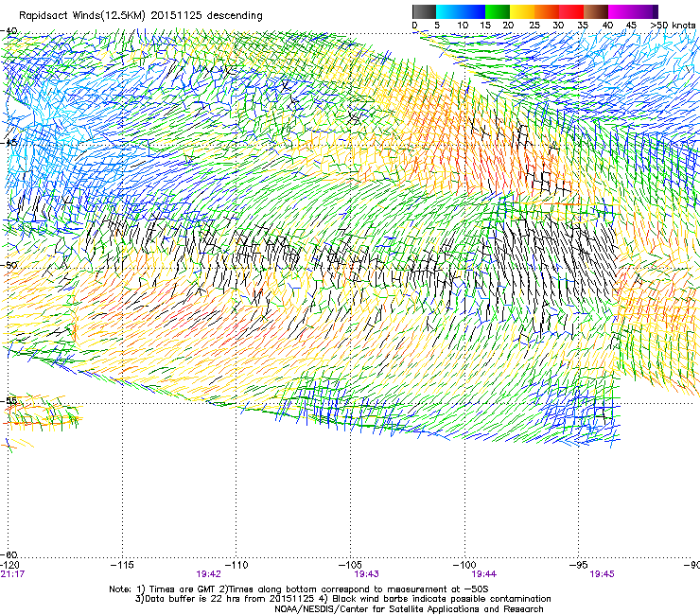Screen dimensions: 700x615
Task: Click the purple '19:45' time label
Action: coord(602,574)
